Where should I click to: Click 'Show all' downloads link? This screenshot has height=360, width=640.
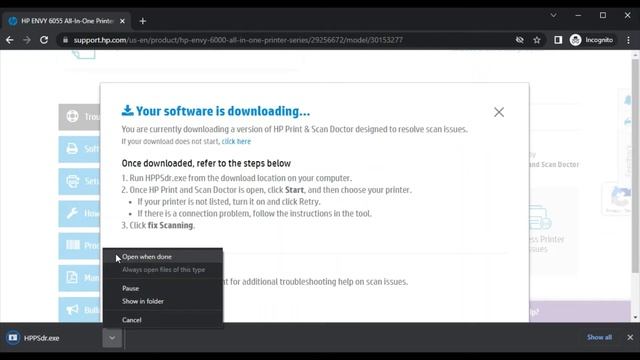click(599, 338)
